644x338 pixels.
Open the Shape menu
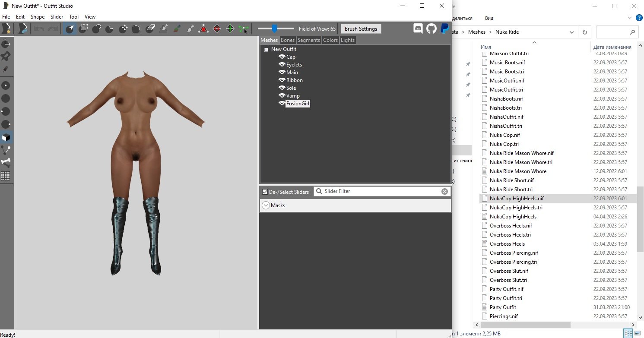[x=38, y=17]
